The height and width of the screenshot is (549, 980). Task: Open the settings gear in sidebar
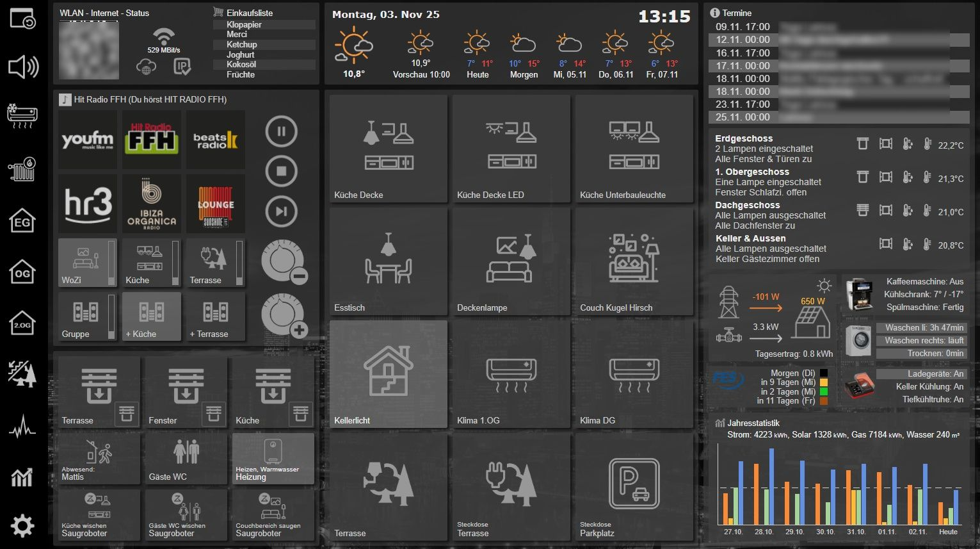22,526
